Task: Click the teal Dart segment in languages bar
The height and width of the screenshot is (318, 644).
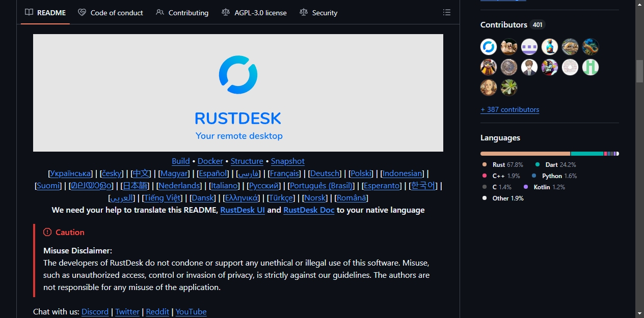Action: 587,154
